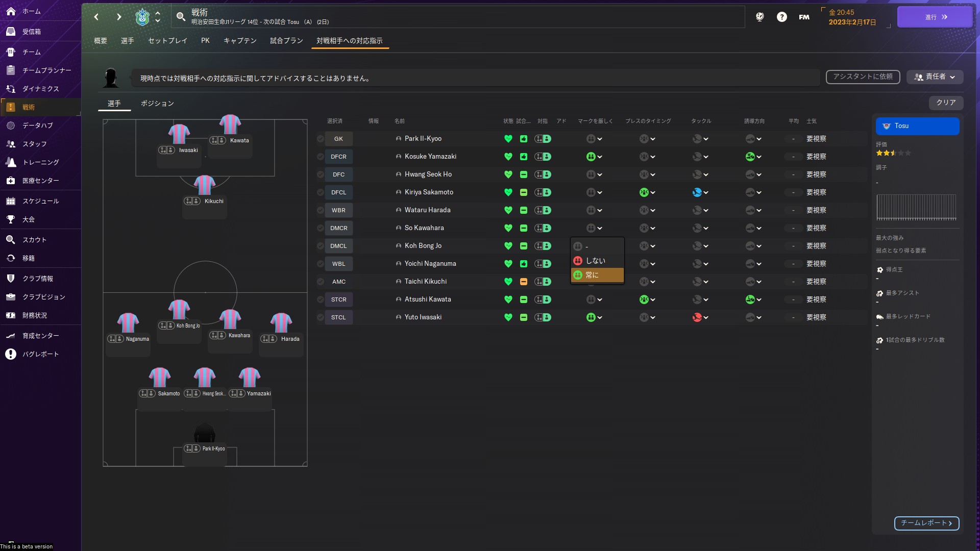Viewport: 980px width, 551px height.
Task: Click the クリア button
Action: 945,103
